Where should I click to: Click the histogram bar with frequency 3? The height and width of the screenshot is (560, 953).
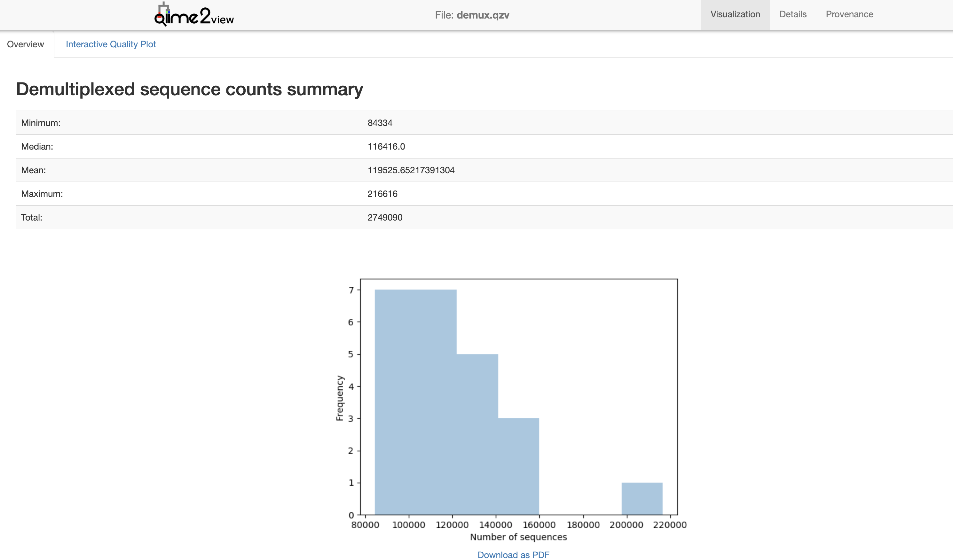518,467
